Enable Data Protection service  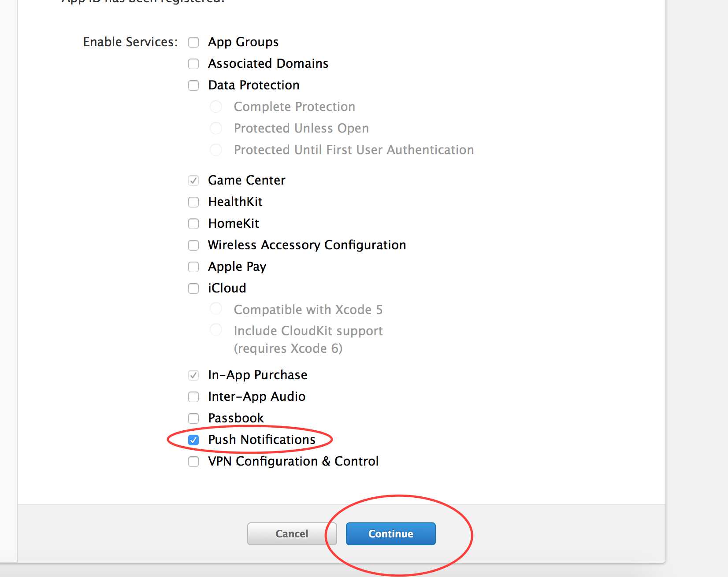(x=193, y=85)
